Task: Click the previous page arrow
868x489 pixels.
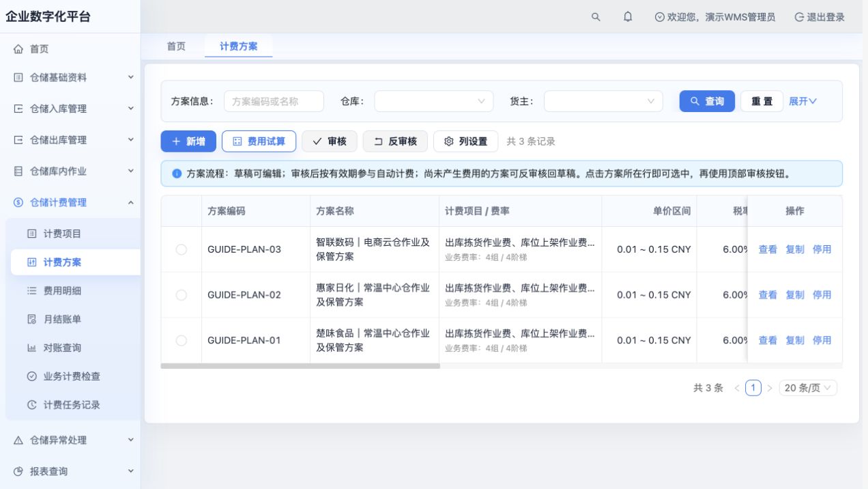Action: point(737,388)
